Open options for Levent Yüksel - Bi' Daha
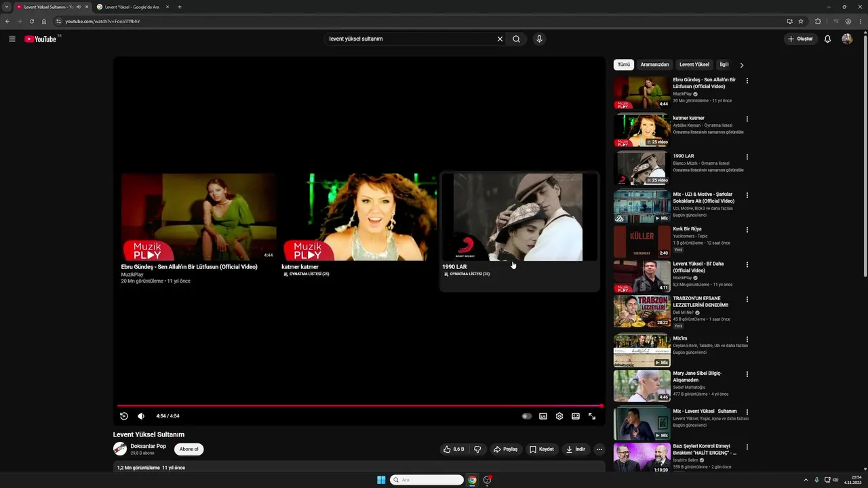868x488 pixels. coord(747,264)
